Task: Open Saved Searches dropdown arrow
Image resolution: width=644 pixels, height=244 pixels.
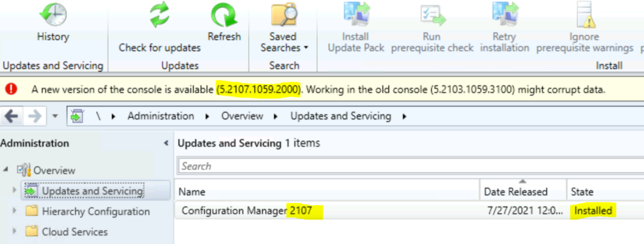Action: tap(306, 48)
